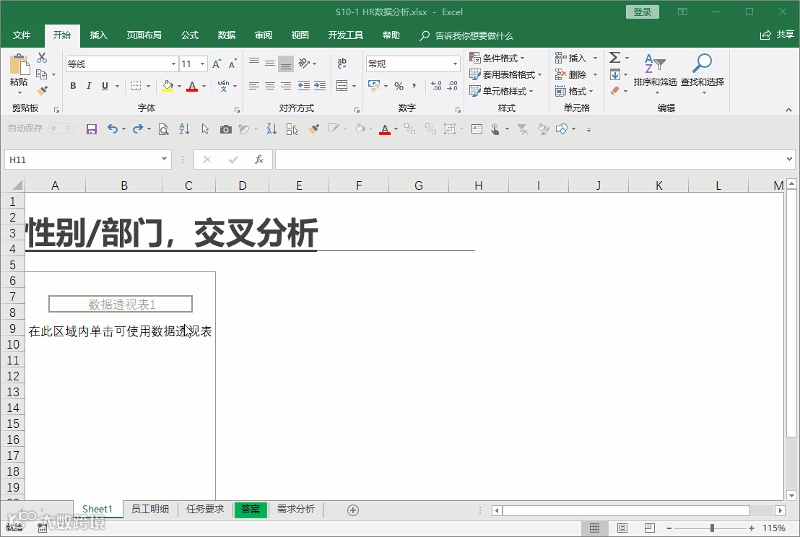The image size is (800, 537).
Task: Click the AutoSum sigma icon
Action: (615, 57)
